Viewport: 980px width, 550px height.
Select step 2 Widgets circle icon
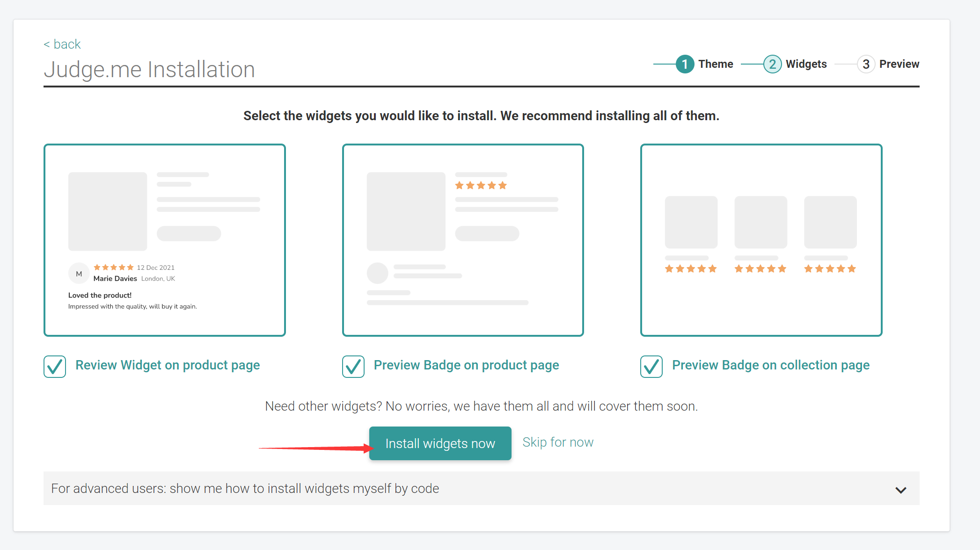pos(772,64)
